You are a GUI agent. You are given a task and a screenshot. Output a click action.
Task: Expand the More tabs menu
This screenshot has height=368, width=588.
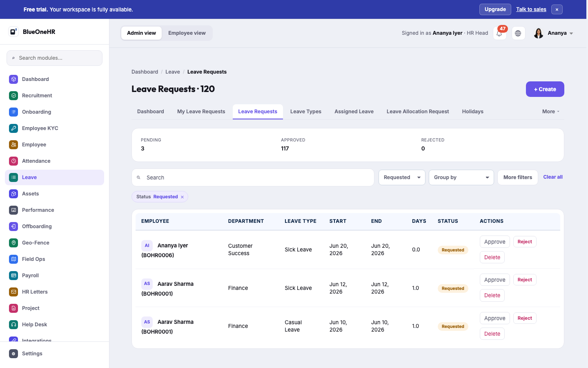pos(551,112)
